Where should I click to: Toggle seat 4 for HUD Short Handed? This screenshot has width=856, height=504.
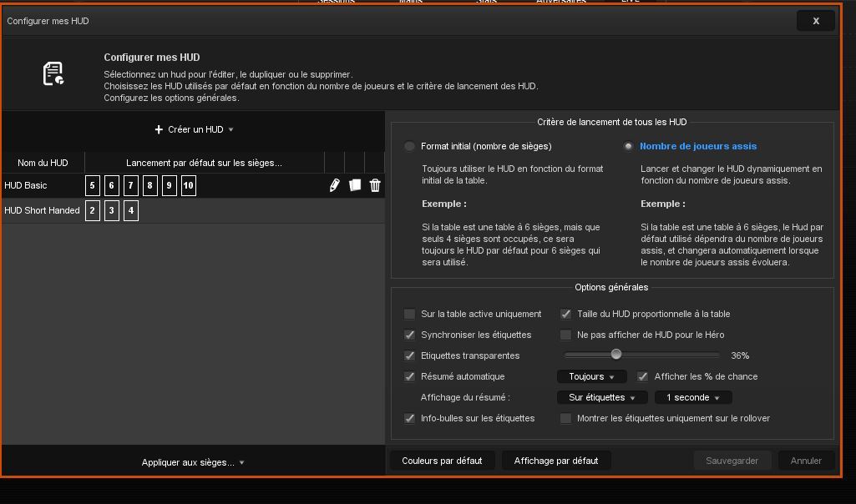(130, 210)
